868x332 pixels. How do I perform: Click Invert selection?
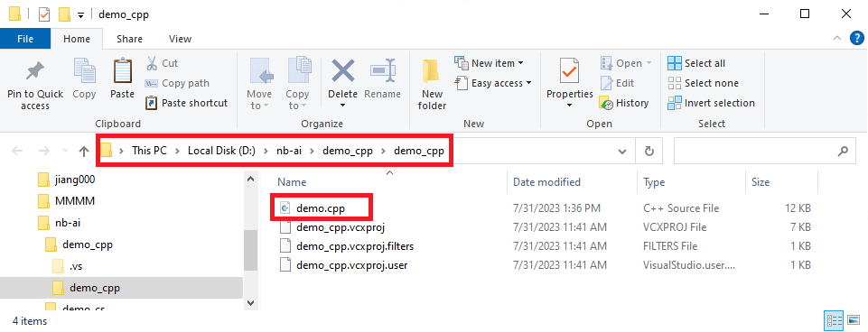712,103
